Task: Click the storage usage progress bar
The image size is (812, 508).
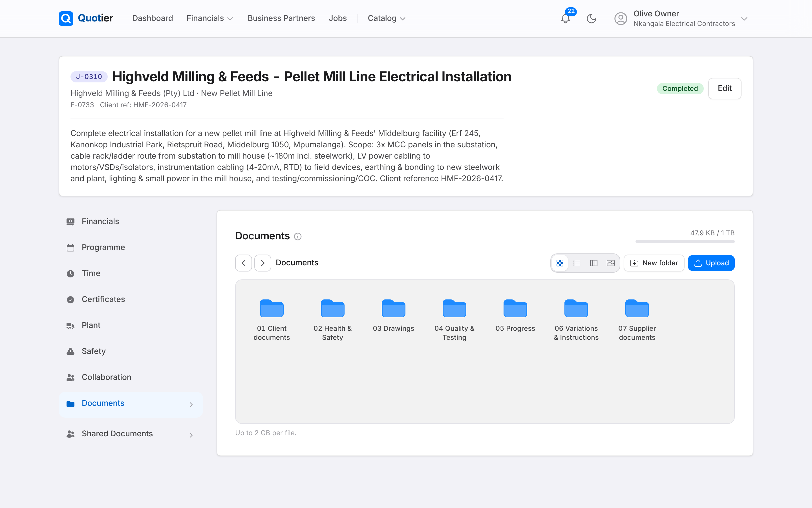Action: pos(685,242)
